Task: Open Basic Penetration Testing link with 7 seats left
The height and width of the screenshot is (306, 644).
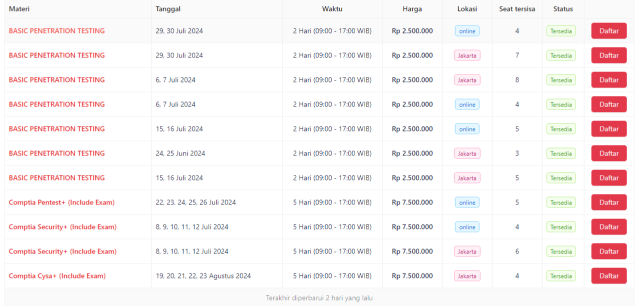Action: point(56,55)
